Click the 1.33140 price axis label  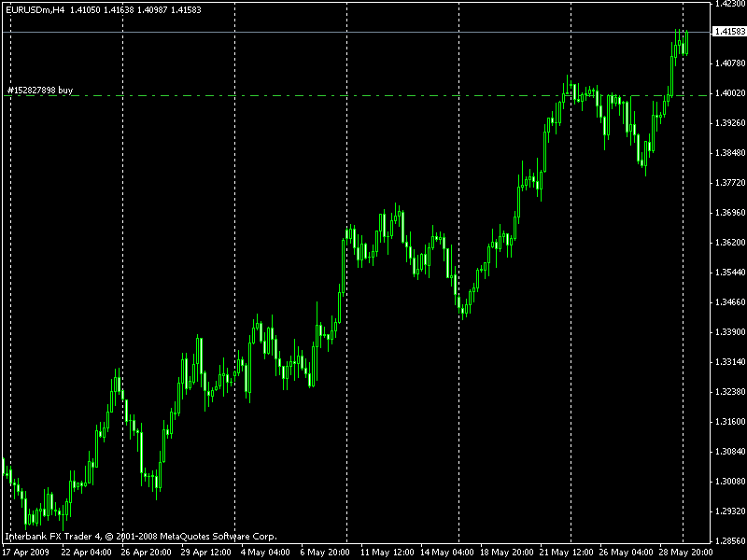pyautogui.click(x=726, y=361)
